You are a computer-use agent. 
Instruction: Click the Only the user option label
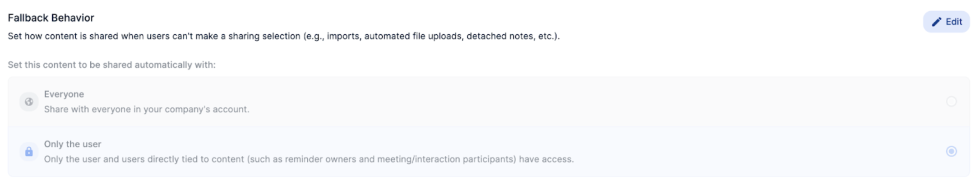click(x=73, y=144)
